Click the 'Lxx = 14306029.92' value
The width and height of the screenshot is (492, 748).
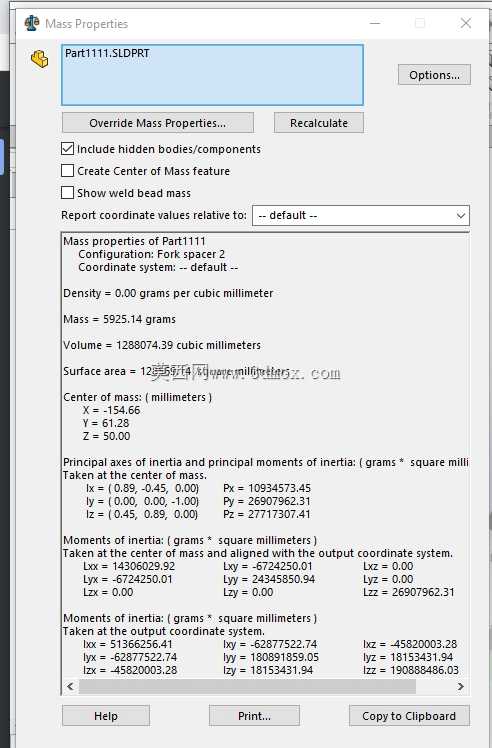(129, 566)
